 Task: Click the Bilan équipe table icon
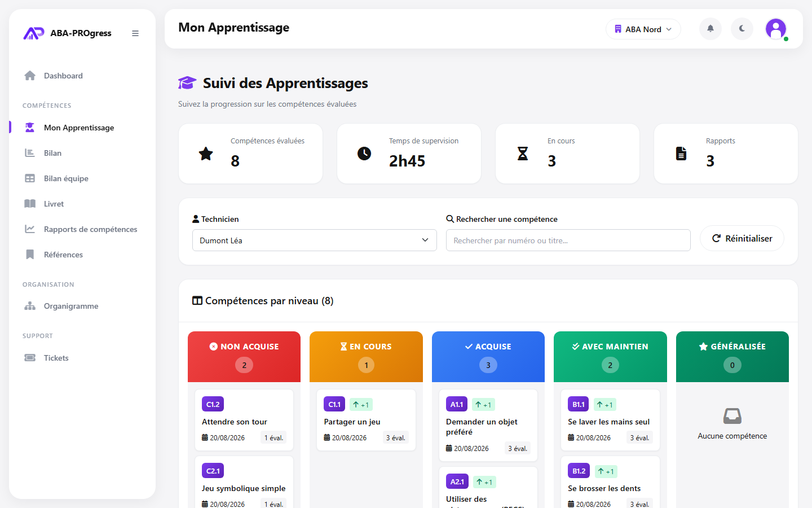click(30, 178)
